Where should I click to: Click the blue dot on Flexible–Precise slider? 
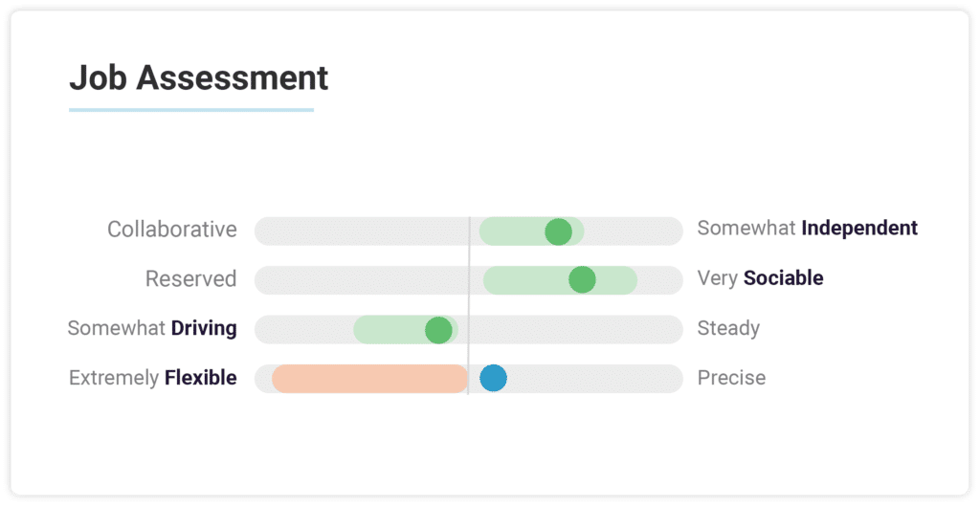pyautogui.click(x=493, y=378)
